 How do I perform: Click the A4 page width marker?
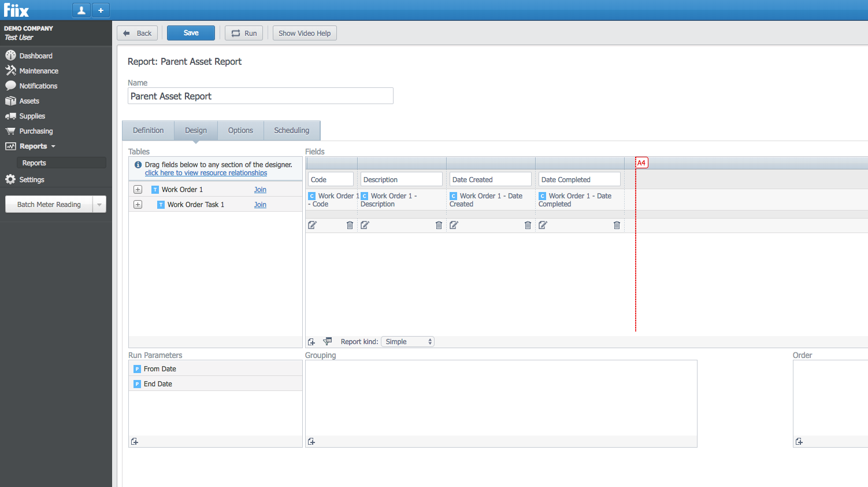point(641,163)
